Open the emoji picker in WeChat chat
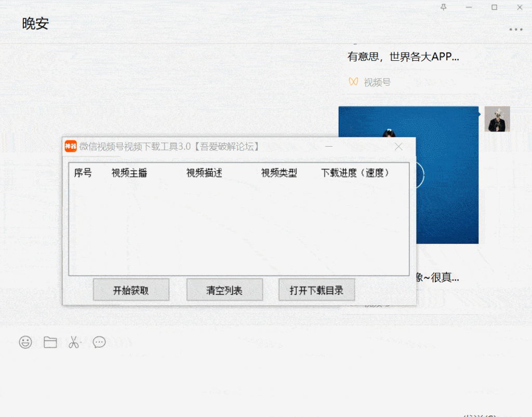This screenshot has height=417, width=532. pyautogui.click(x=25, y=342)
